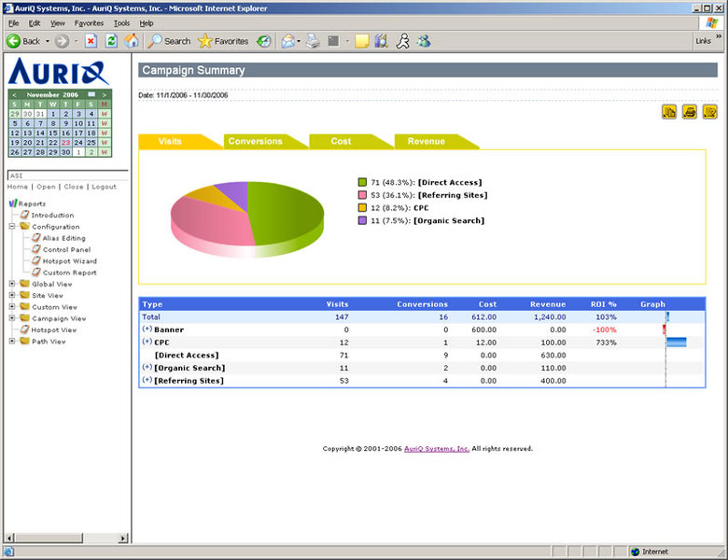Expand the Global View folder
The image size is (728, 560).
tap(12, 284)
